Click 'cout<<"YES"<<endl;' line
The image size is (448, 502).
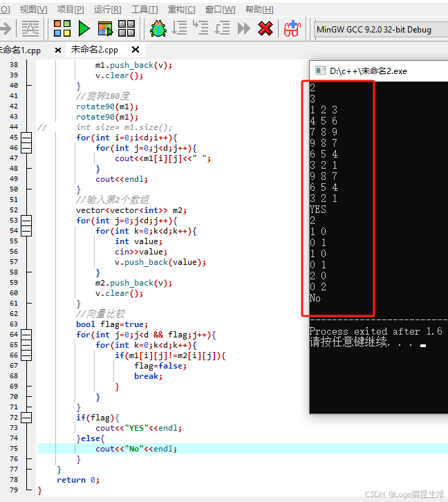click(x=138, y=428)
